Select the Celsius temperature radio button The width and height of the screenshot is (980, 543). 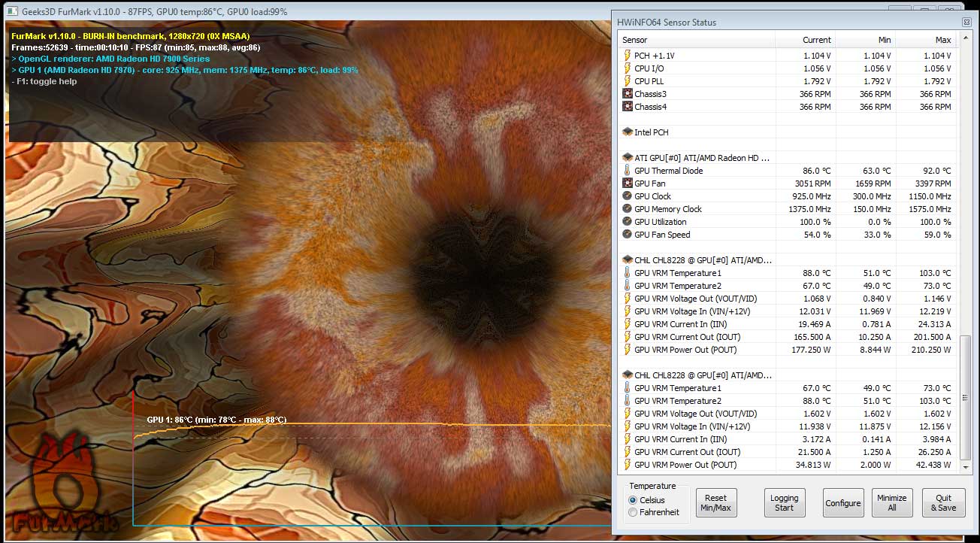[x=633, y=499]
